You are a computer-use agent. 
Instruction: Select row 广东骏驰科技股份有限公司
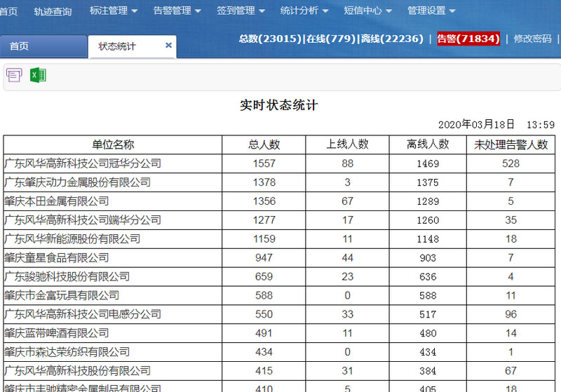click(279, 276)
